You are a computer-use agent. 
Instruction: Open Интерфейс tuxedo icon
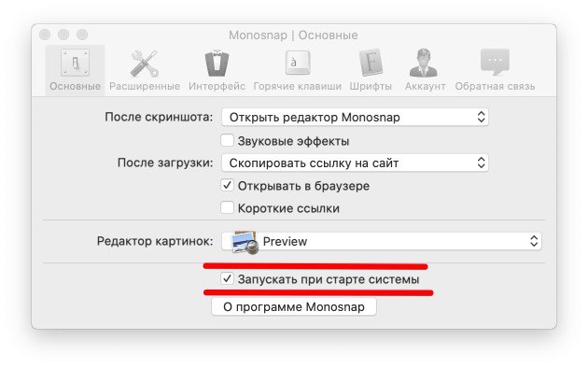217,64
